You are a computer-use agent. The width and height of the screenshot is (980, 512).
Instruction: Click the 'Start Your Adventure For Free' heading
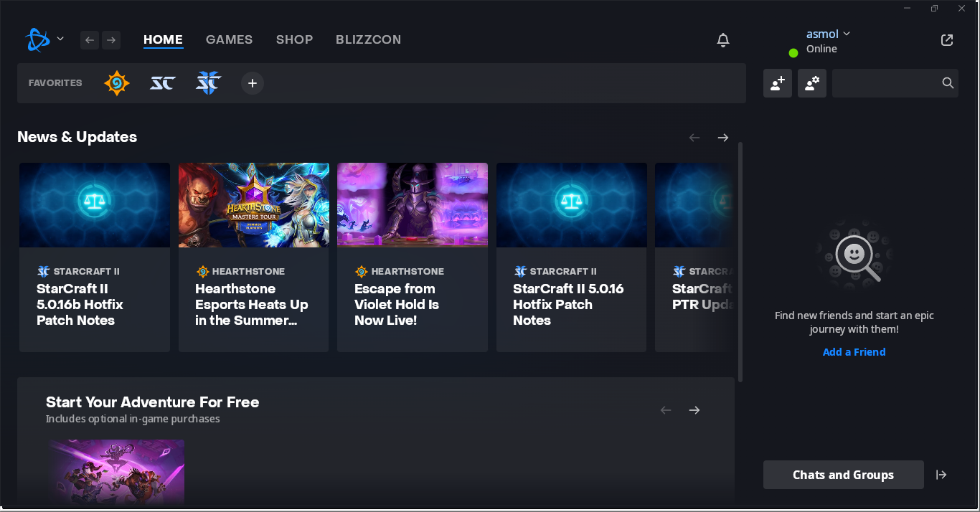click(152, 402)
